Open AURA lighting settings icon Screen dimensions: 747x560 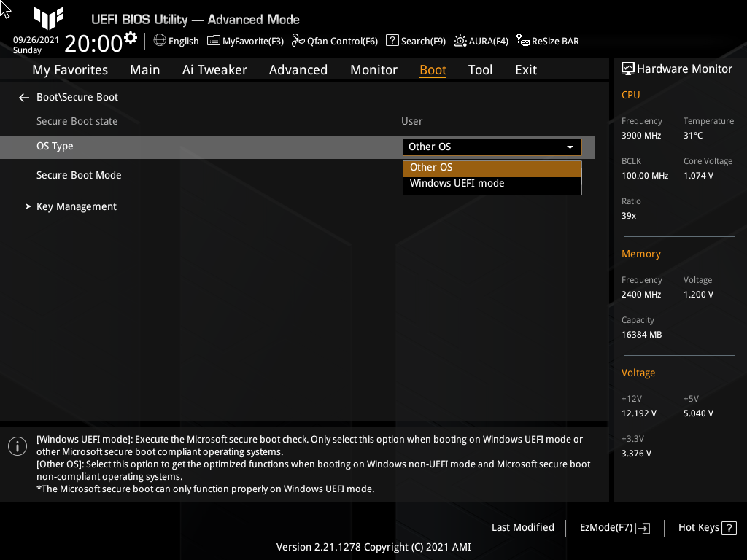[460, 41]
